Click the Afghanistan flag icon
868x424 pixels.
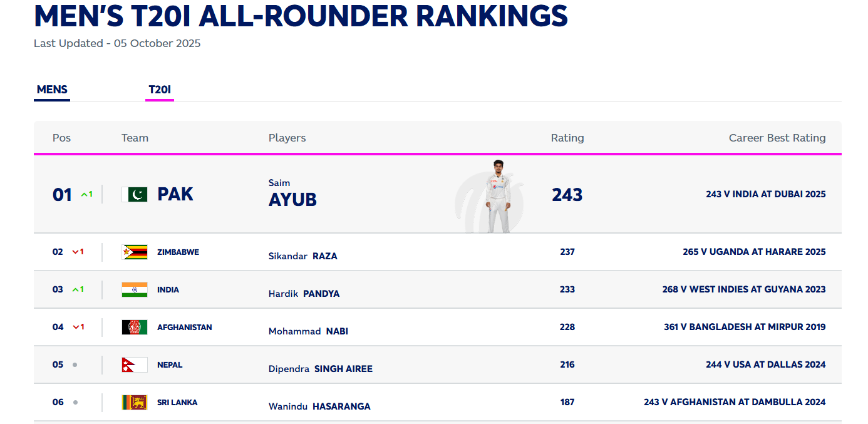tap(135, 327)
